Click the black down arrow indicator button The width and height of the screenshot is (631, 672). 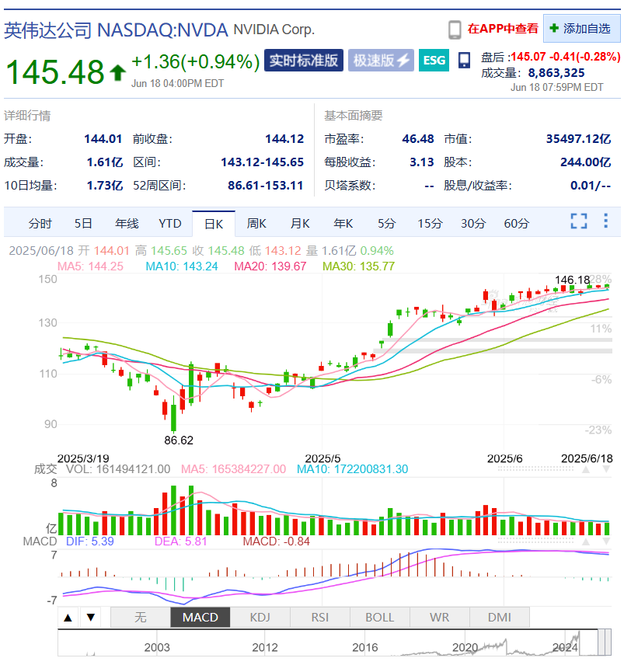point(90,618)
